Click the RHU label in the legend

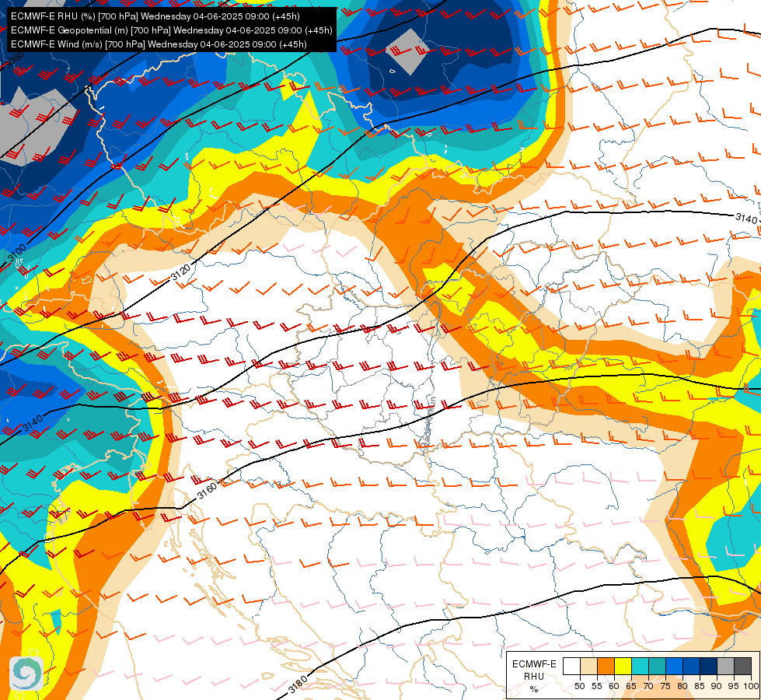pyautogui.click(x=534, y=677)
